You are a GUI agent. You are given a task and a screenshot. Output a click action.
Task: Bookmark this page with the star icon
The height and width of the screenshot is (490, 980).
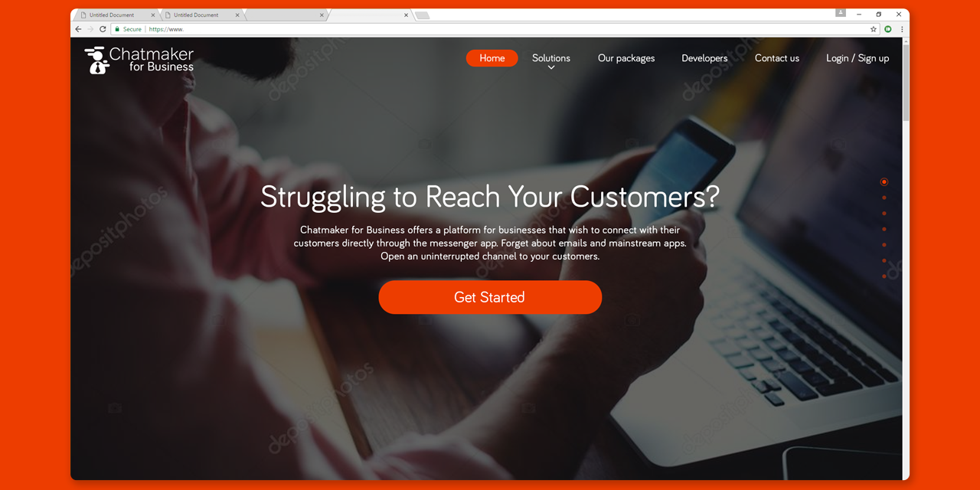(x=874, y=29)
